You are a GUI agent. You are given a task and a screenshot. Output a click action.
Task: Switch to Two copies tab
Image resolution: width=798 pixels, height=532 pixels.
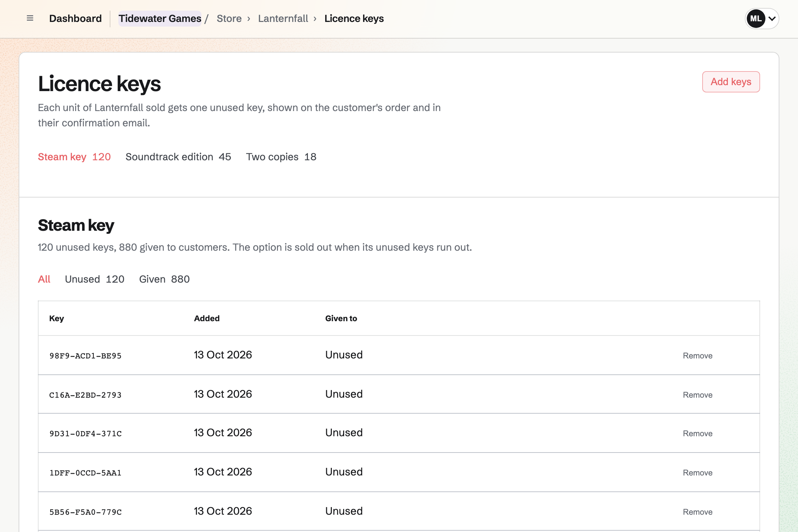point(281,157)
